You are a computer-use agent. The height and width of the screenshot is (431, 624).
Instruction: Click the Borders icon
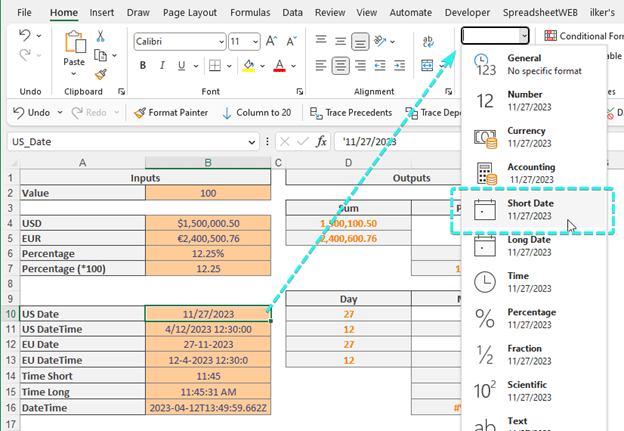(x=215, y=65)
